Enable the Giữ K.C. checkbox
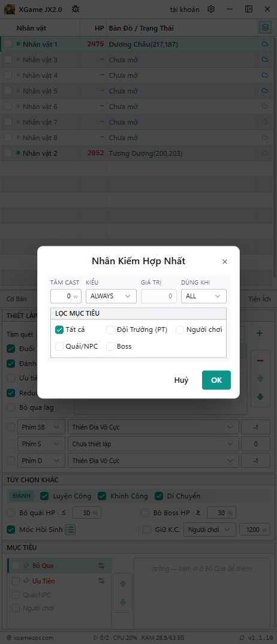 (x=147, y=530)
